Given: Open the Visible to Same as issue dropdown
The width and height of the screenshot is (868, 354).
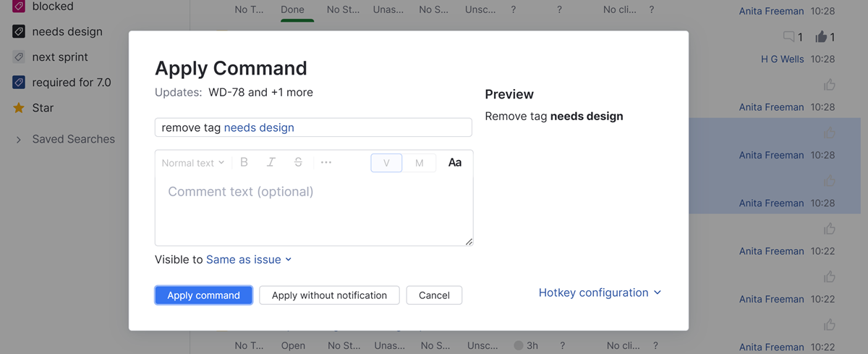Looking at the screenshot, I should (248, 259).
